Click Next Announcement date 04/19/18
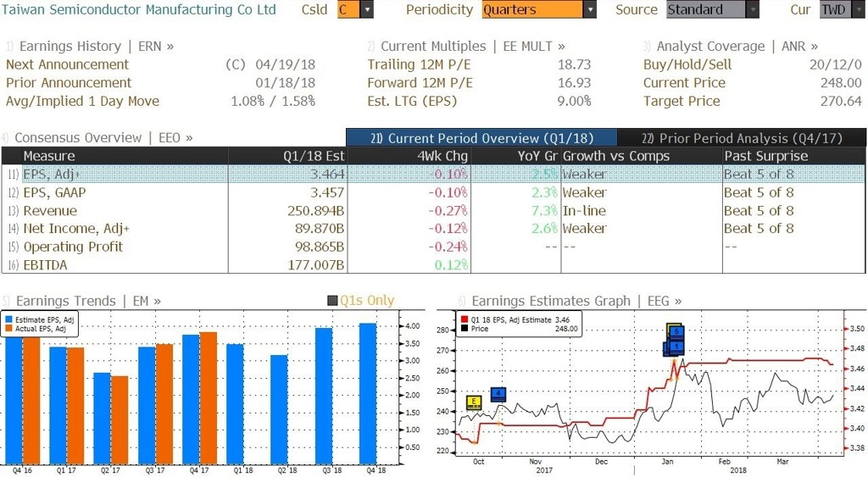This screenshot has height=477, width=868. tap(285, 64)
